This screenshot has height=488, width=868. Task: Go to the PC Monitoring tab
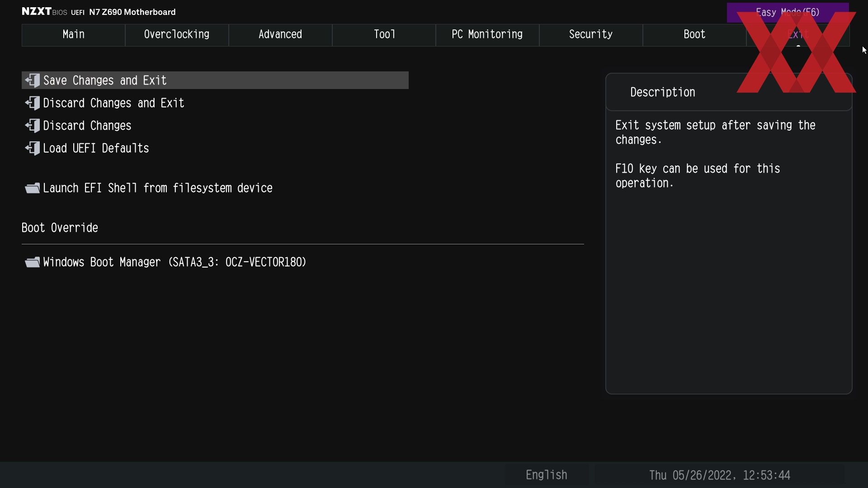pos(487,35)
